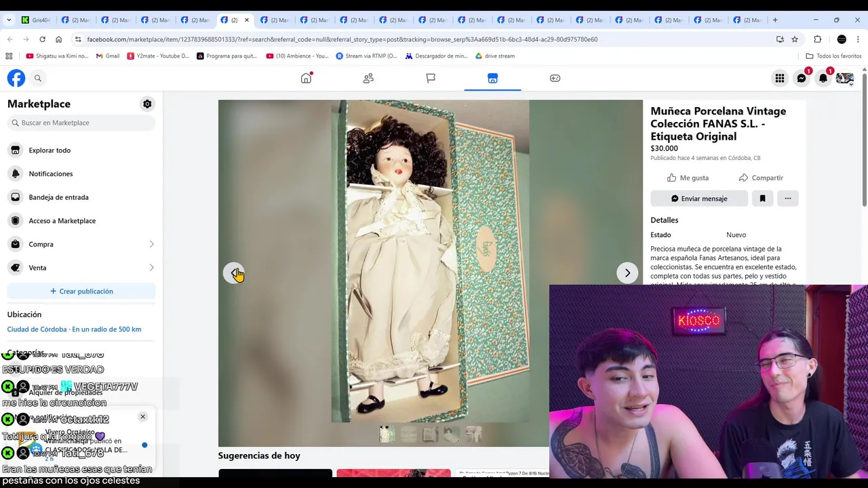Open the Facebook menu grid icon

[780, 78]
